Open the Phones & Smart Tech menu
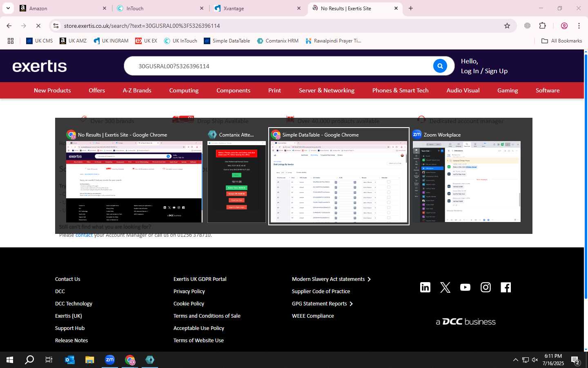The image size is (588, 368). 400,90
